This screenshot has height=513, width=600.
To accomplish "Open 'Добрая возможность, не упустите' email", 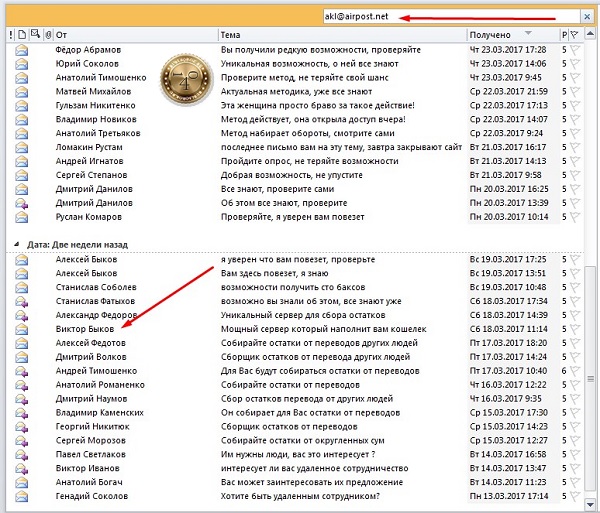I will [x=292, y=175].
